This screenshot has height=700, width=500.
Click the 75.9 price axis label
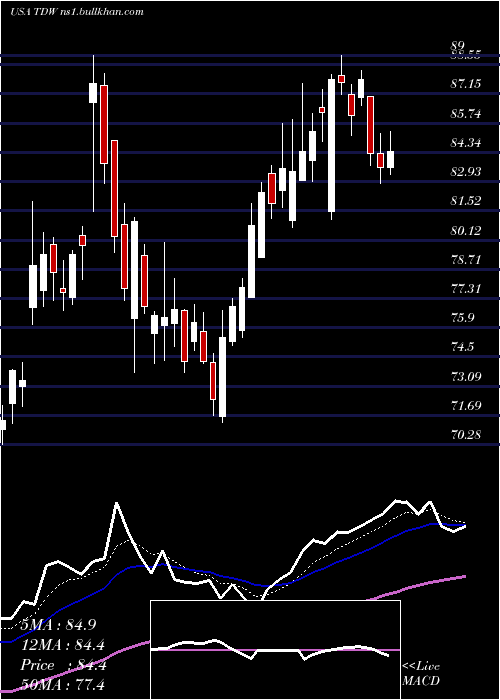point(463,318)
